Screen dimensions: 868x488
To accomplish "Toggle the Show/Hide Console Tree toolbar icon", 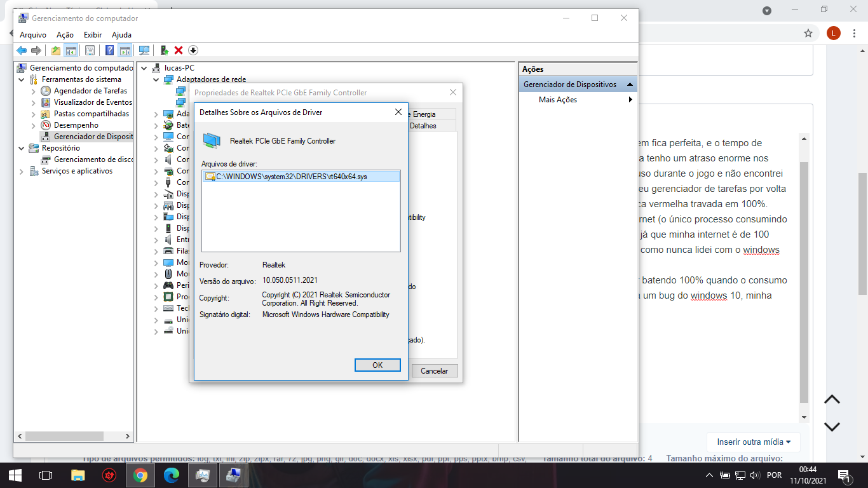I will (x=71, y=50).
